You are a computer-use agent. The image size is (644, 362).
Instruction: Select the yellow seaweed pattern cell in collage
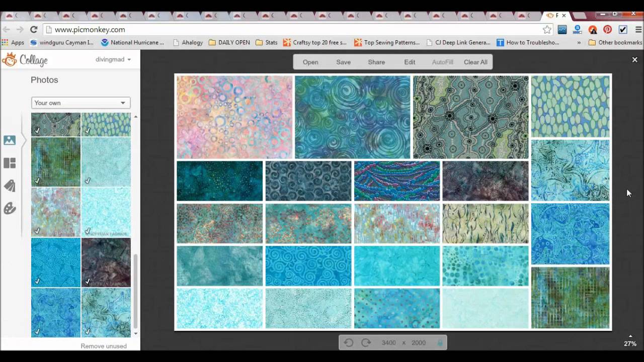tap(486, 223)
